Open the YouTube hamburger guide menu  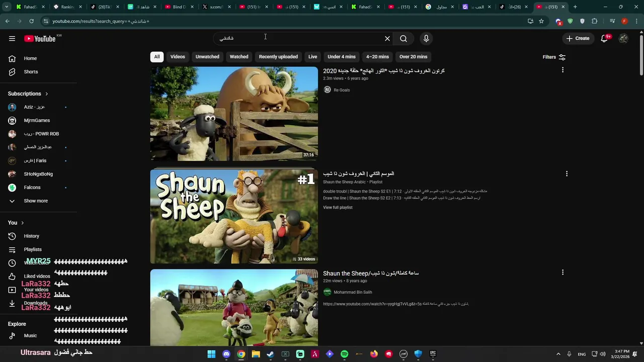12,38
